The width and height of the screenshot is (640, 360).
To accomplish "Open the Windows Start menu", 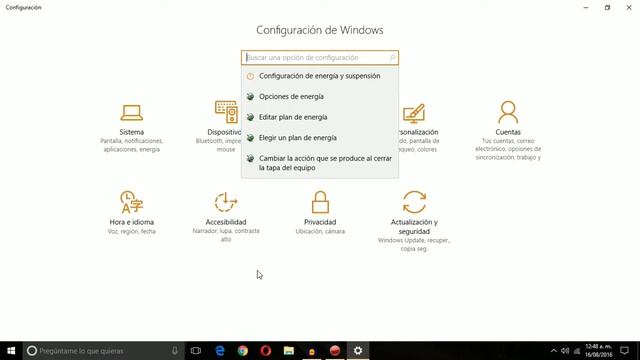I will (11, 351).
